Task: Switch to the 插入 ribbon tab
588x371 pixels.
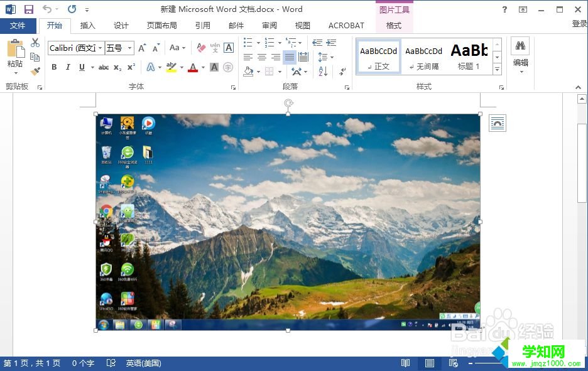Action: [x=87, y=25]
